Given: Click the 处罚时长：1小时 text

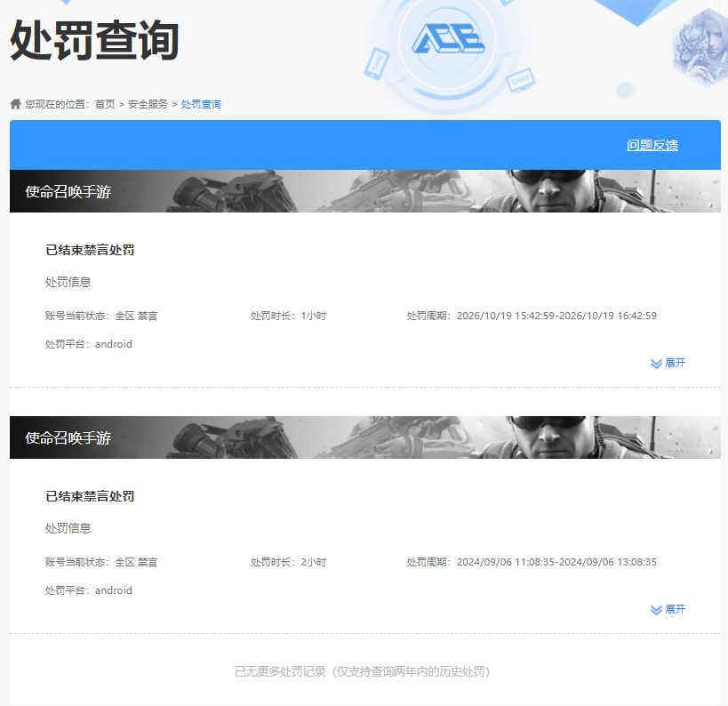Looking at the screenshot, I should [x=288, y=316].
